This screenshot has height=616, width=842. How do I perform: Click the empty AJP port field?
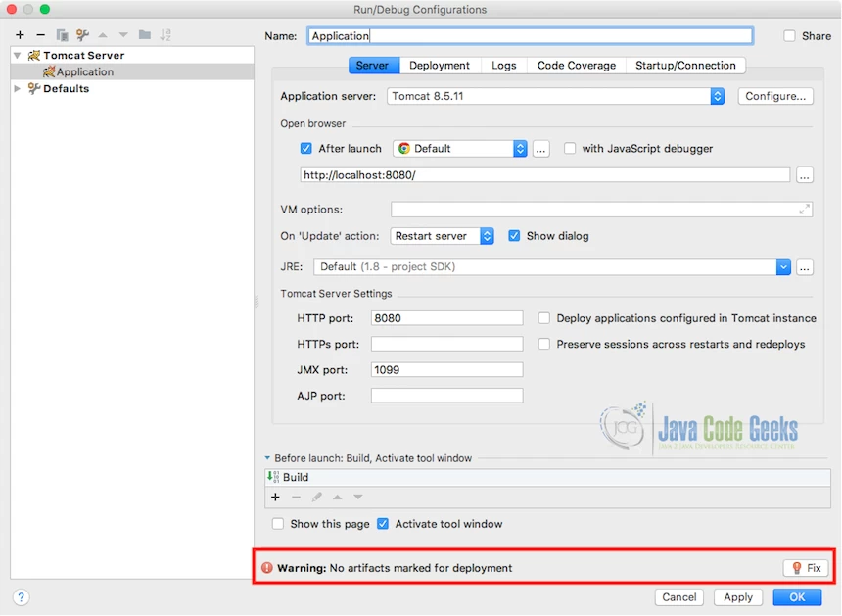point(446,396)
